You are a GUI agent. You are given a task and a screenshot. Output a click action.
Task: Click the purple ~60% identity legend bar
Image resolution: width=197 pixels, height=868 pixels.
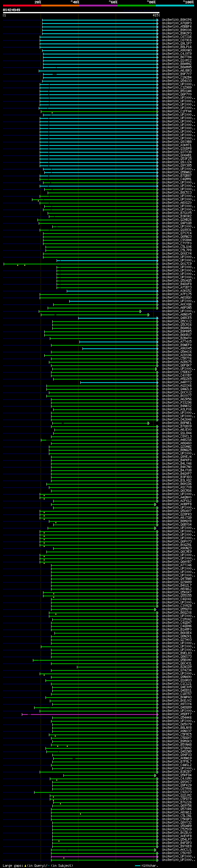point(98,6)
